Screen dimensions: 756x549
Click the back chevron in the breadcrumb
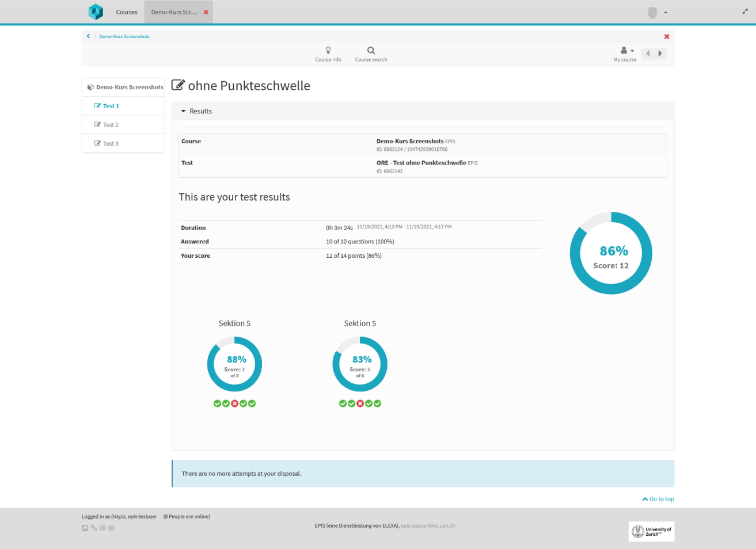point(88,36)
